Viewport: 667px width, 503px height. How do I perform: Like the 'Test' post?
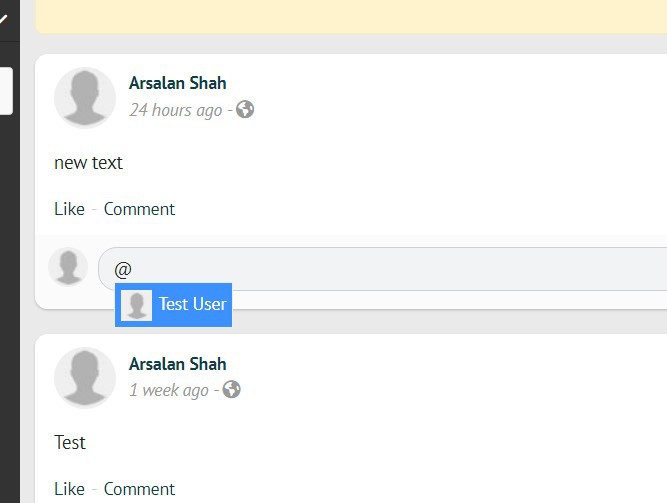click(69, 489)
